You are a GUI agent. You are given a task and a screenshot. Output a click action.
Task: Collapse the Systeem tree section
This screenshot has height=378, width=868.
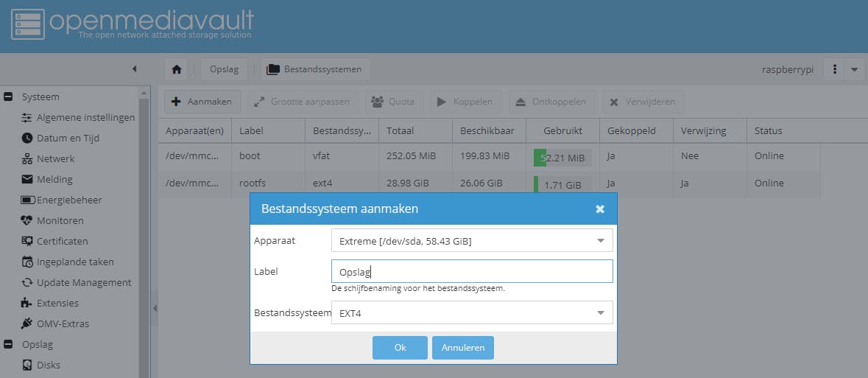[x=8, y=97]
